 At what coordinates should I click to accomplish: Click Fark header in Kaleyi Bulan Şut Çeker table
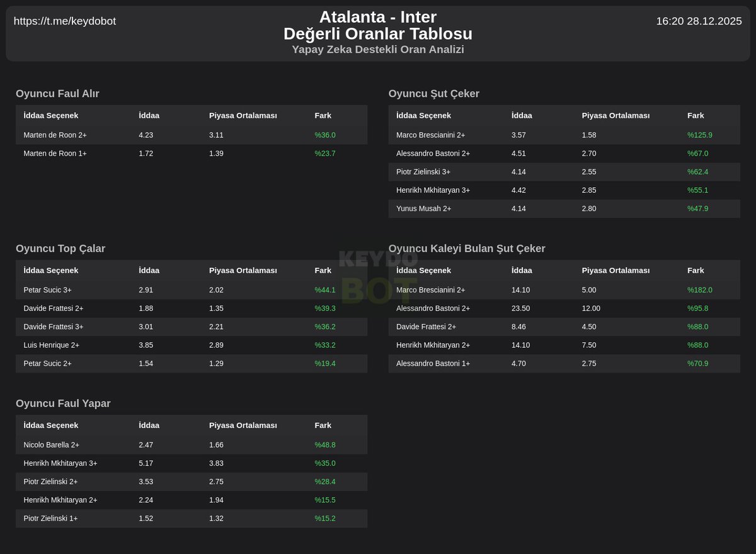pyautogui.click(x=696, y=270)
